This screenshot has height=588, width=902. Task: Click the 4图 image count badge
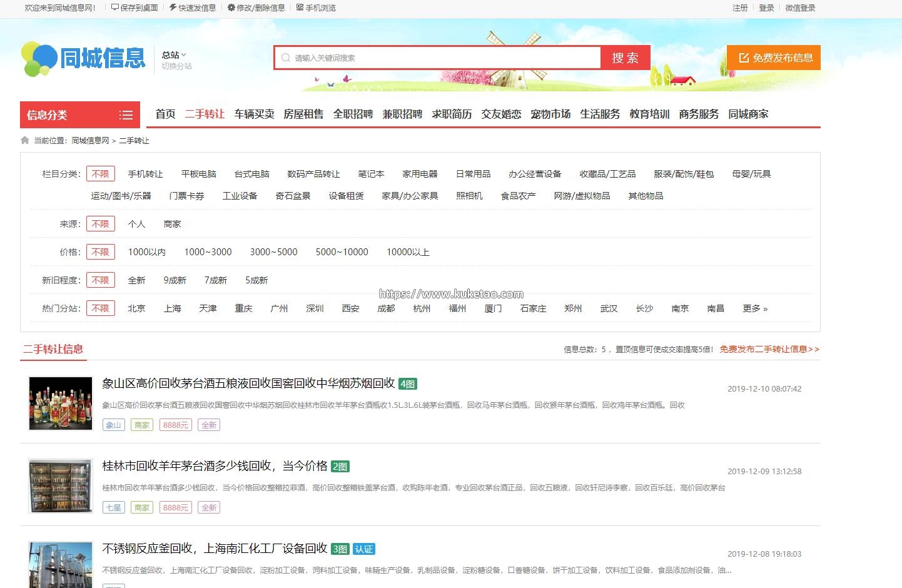pyautogui.click(x=408, y=384)
